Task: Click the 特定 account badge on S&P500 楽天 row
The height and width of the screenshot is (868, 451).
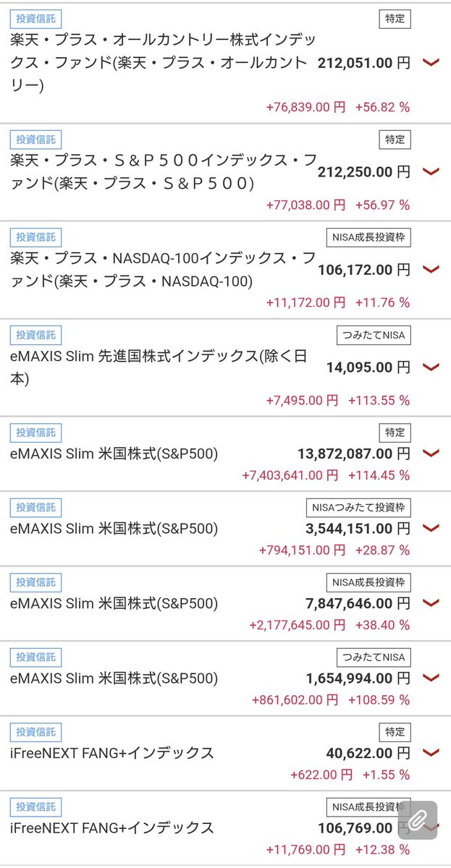Action: coord(395,139)
